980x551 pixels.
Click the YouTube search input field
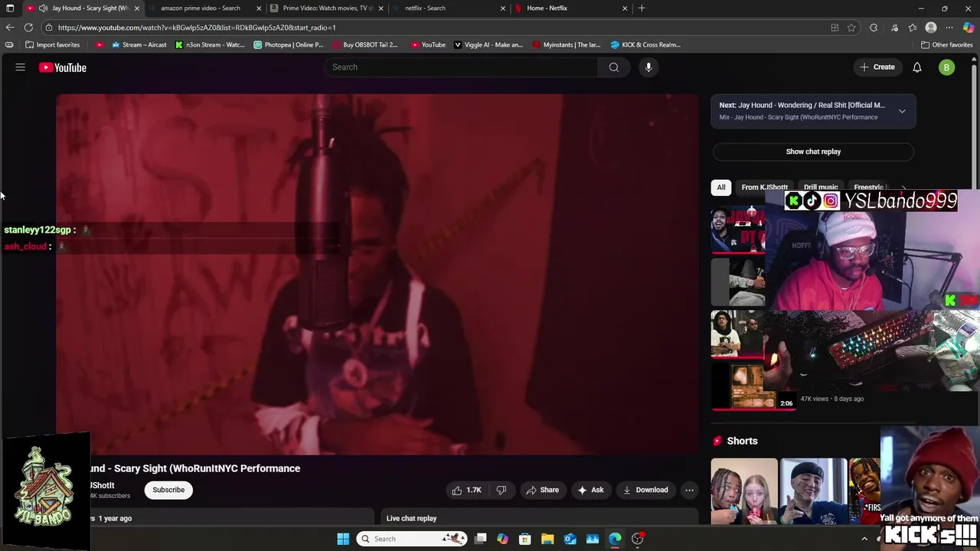click(462, 67)
